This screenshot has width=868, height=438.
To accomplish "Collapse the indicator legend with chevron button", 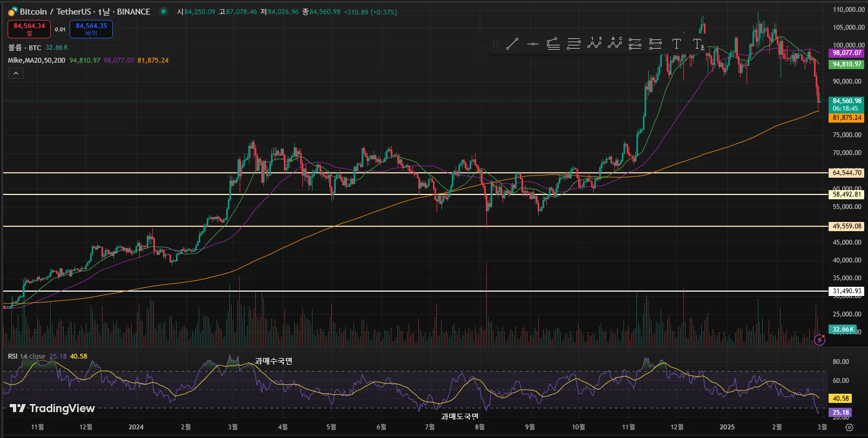I will (16, 73).
